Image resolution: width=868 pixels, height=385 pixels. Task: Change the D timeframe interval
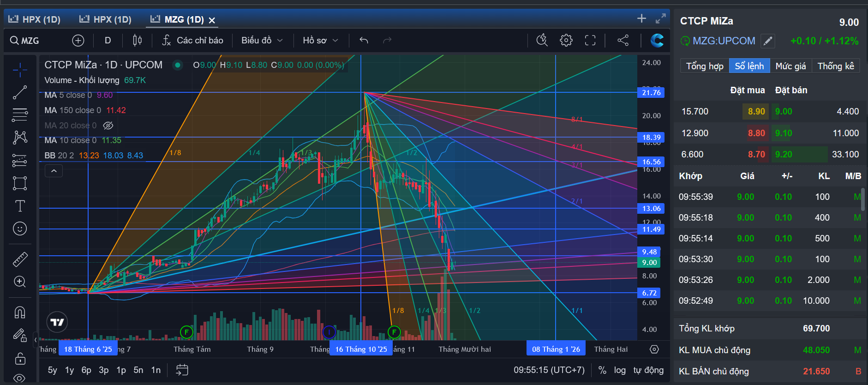108,41
